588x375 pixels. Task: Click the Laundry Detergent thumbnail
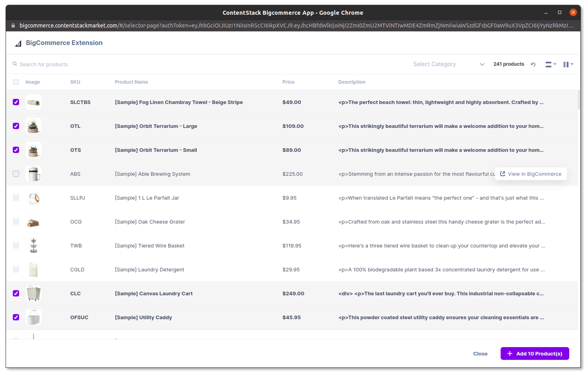coord(33,269)
